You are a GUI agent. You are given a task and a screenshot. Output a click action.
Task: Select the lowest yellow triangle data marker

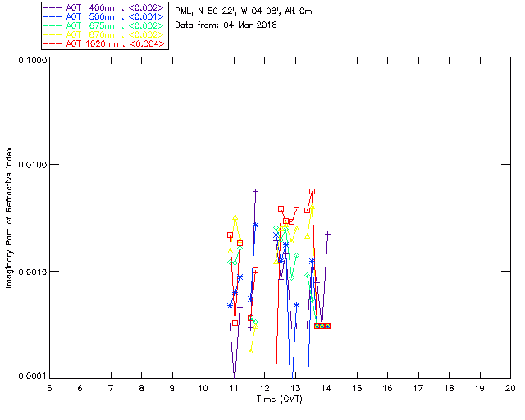[251, 351]
